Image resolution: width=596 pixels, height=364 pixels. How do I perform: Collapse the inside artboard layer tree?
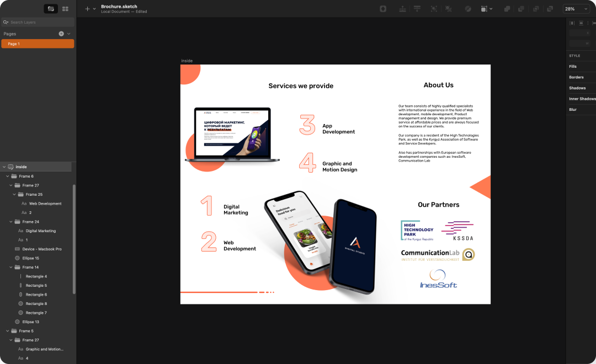coord(4,167)
